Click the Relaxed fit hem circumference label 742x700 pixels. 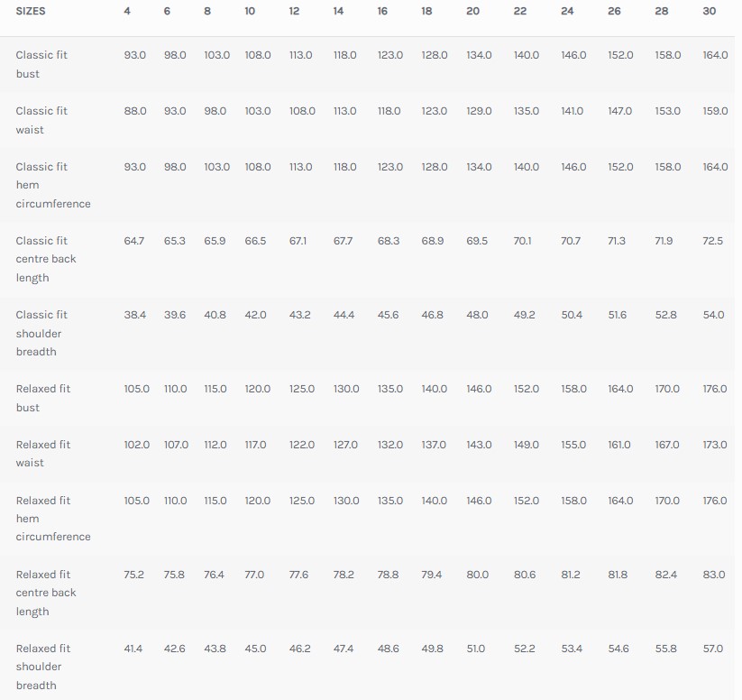pos(52,519)
